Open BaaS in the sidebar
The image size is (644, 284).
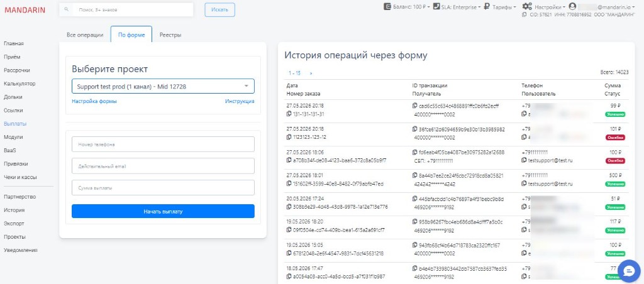click(9, 150)
